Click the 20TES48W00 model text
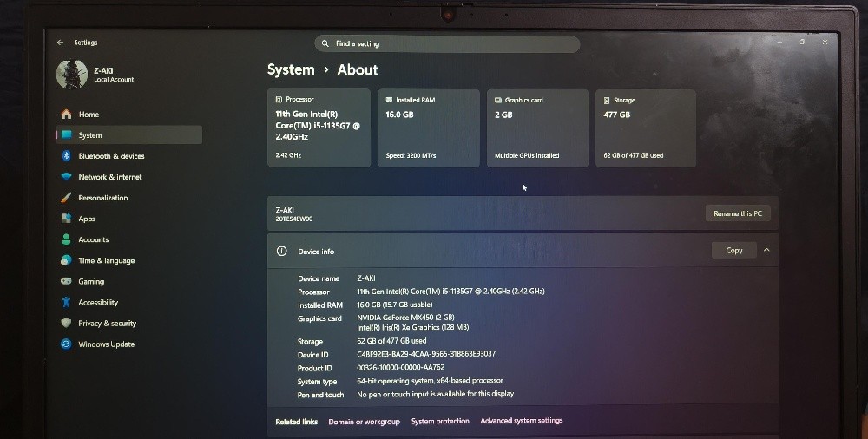 coord(294,219)
